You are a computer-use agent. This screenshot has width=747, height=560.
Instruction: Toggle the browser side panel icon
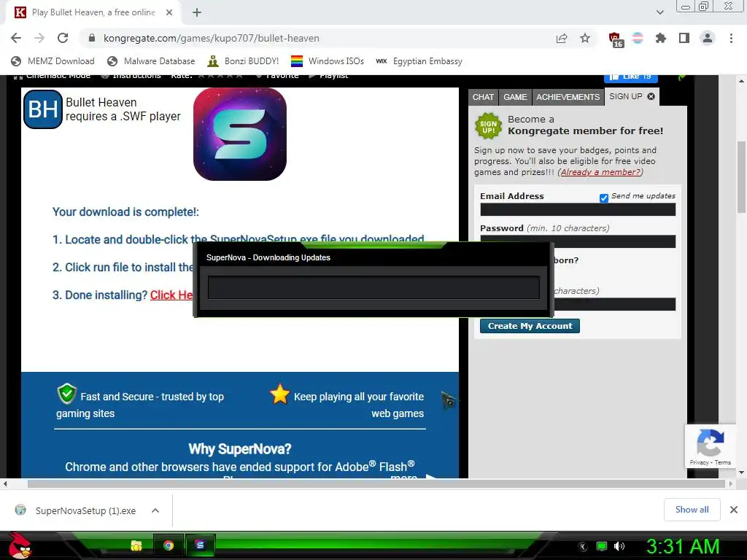pos(684,38)
